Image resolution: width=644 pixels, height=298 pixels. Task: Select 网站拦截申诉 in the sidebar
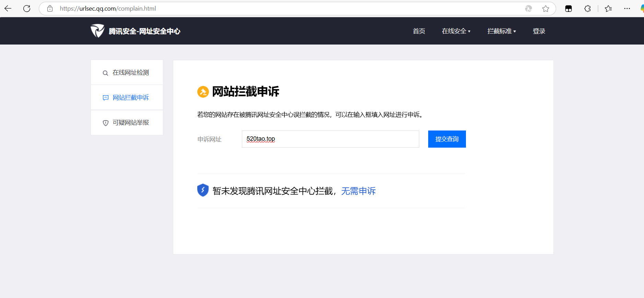[x=127, y=98]
